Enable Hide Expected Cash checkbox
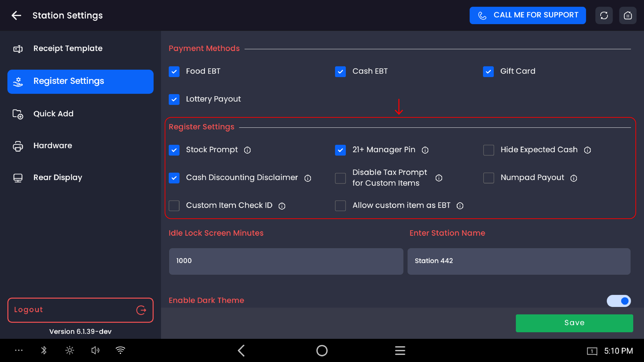Image resolution: width=644 pixels, height=362 pixels. (488, 150)
